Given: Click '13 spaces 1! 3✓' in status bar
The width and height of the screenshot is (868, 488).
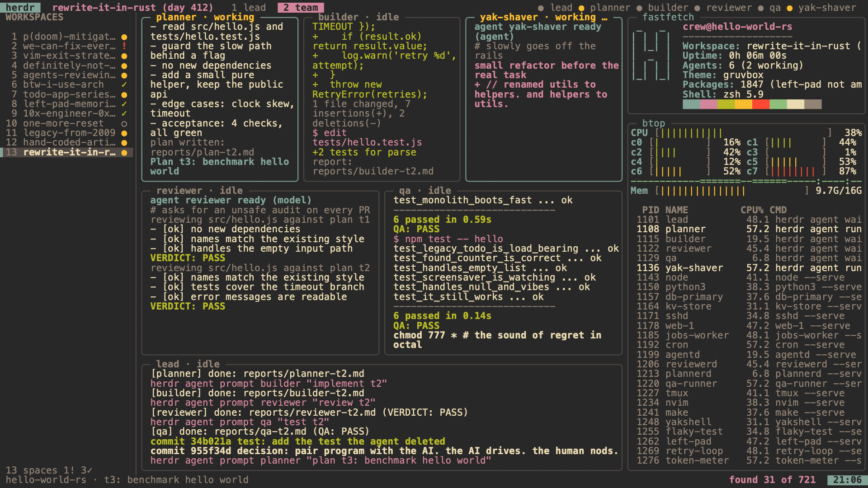Looking at the screenshot, I should 49,470.
